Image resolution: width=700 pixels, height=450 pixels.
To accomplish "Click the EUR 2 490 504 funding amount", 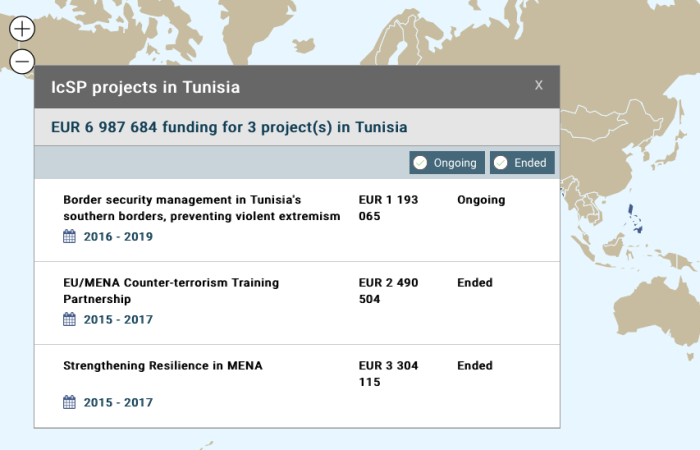I will point(388,291).
